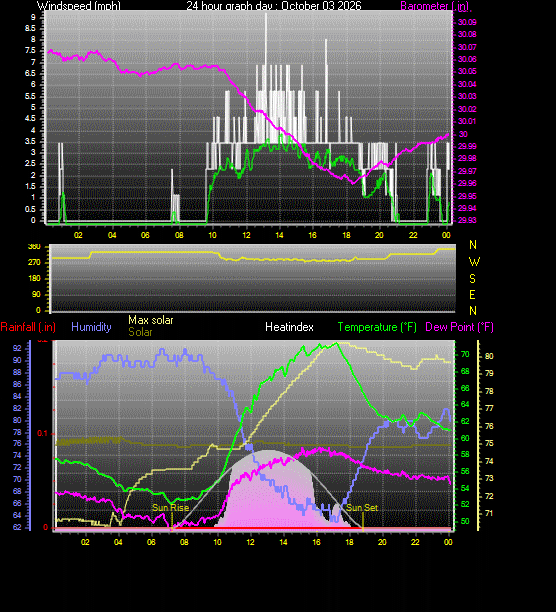The height and width of the screenshot is (612, 556).
Task: Click the E compass direction label
Action: [473, 295]
